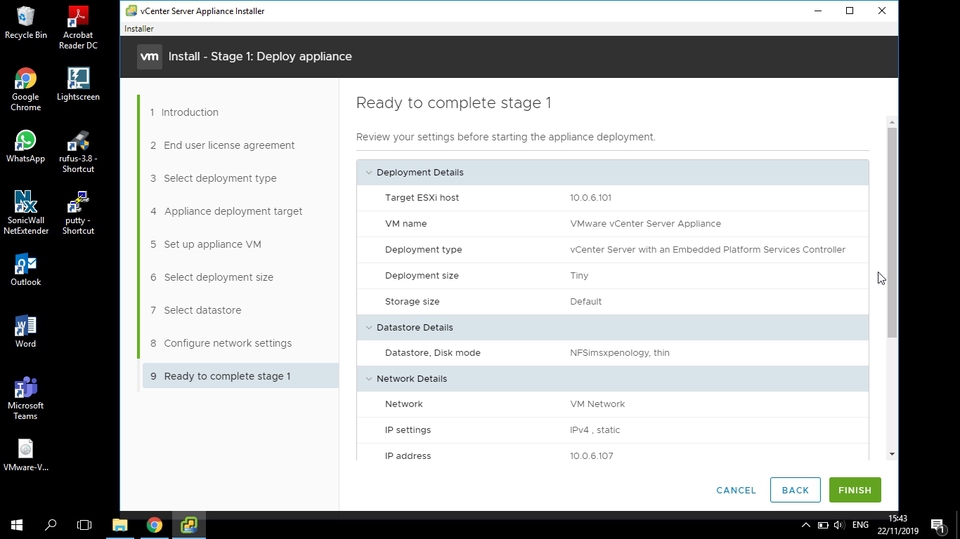
Task: Click the Ready to complete stage 1 heading
Action: tap(454, 103)
